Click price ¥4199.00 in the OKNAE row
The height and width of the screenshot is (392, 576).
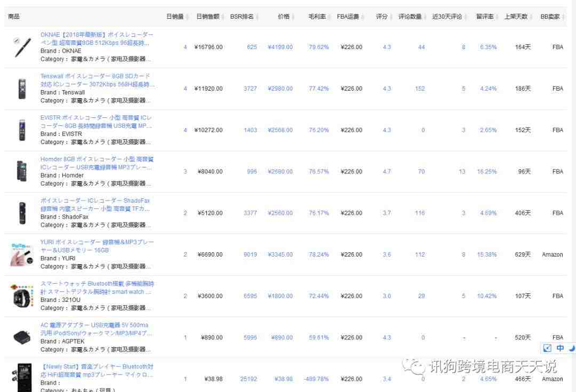(281, 47)
